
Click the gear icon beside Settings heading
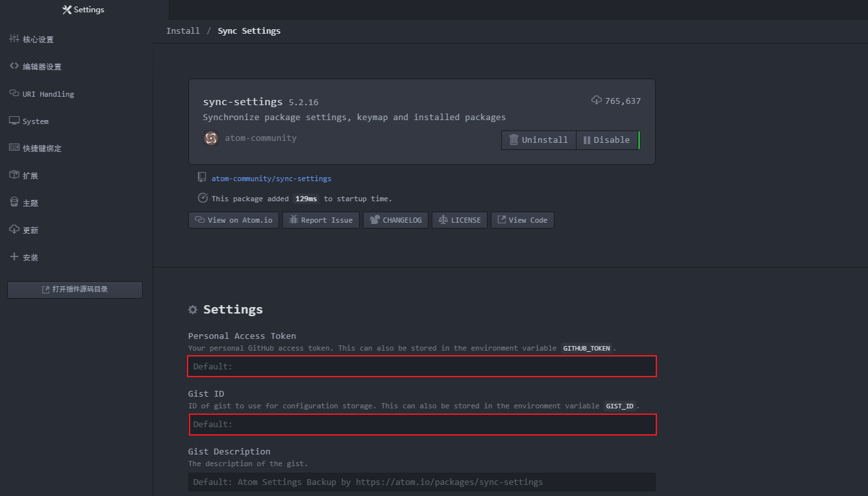193,310
